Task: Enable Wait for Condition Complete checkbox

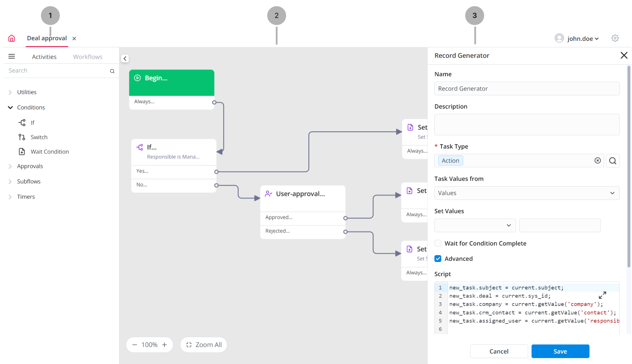Action: pyautogui.click(x=438, y=243)
